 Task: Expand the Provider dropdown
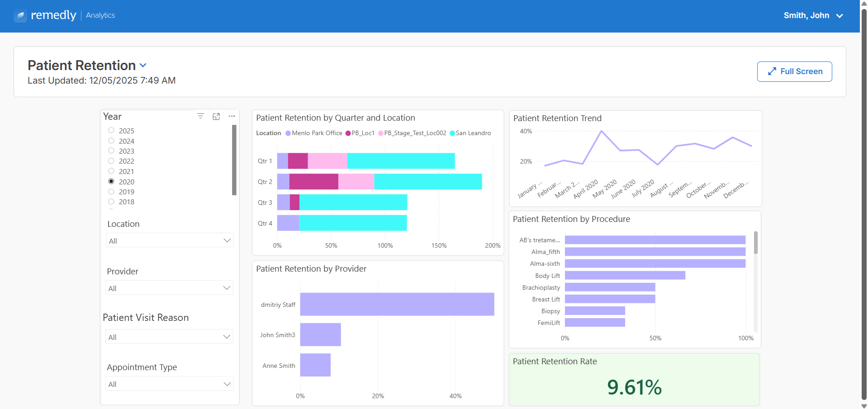pyautogui.click(x=170, y=288)
